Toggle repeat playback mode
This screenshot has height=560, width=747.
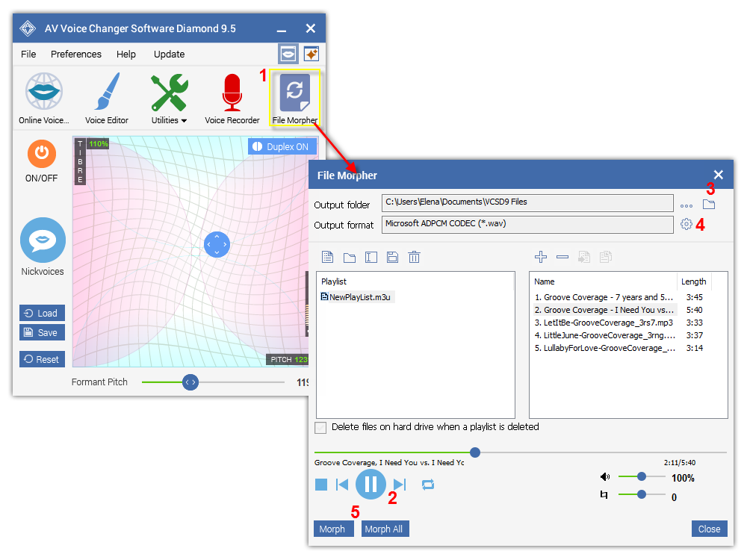point(428,485)
